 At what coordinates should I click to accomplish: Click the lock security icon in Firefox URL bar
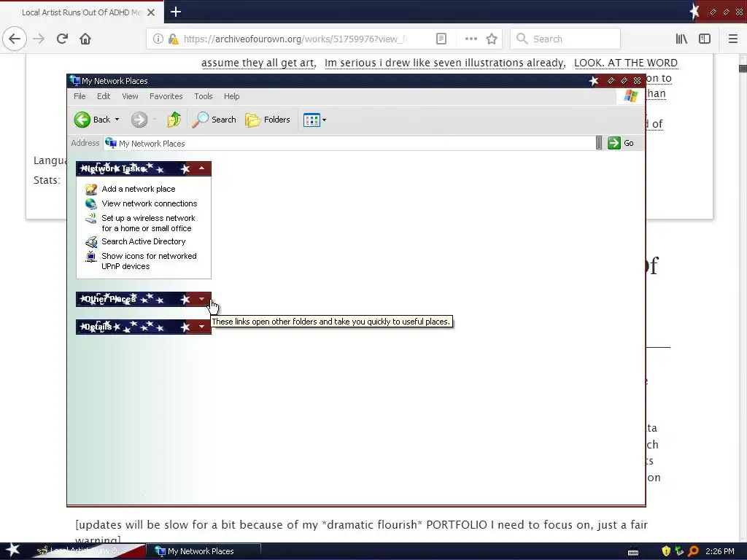[x=174, y=39]
